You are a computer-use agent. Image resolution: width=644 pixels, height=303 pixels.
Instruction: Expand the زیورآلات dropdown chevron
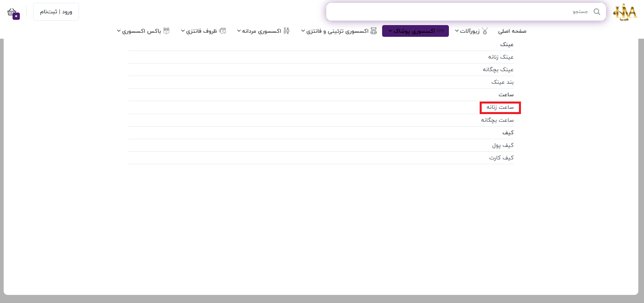click(457, 31)
